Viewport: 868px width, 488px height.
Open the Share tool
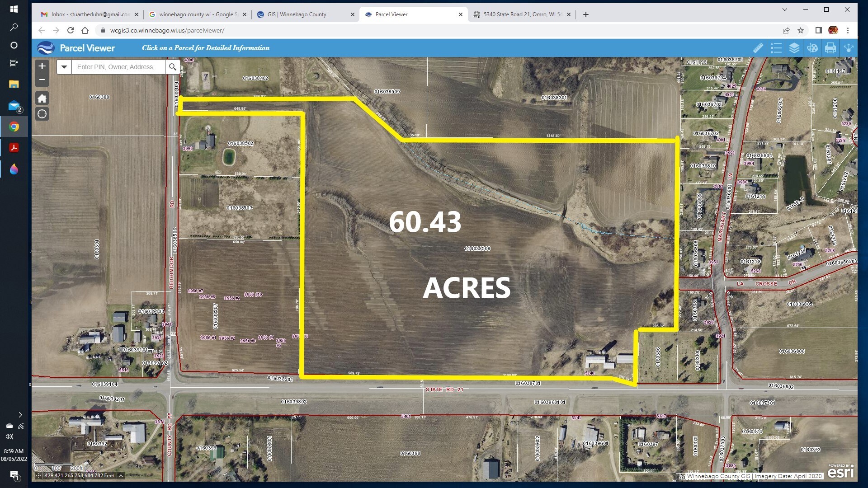(849, 47)
